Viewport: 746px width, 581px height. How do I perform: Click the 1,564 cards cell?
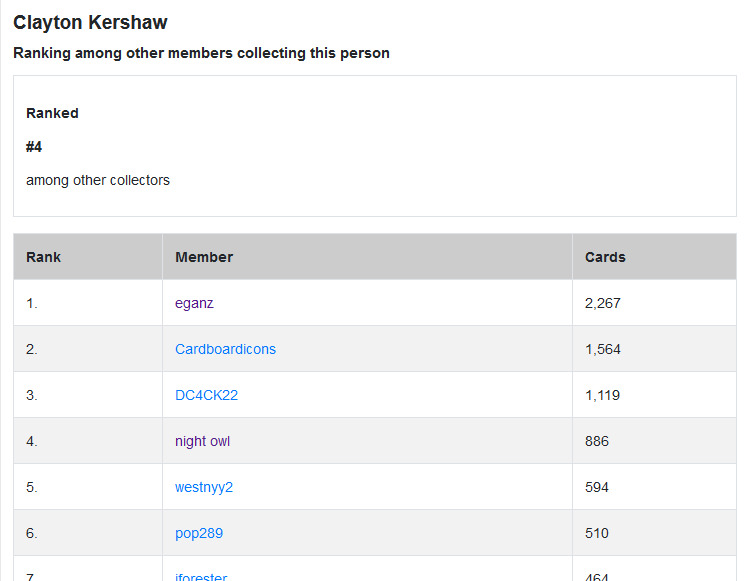(603, 349)
